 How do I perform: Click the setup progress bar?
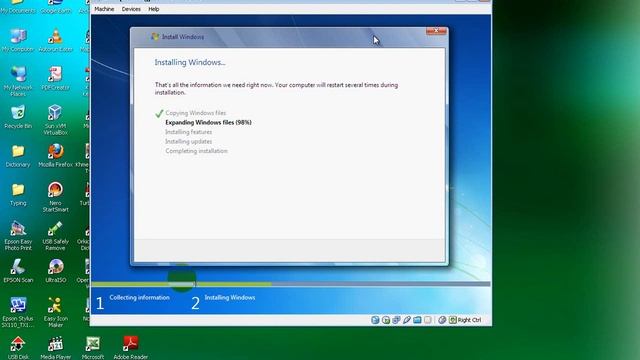[291, 284]
